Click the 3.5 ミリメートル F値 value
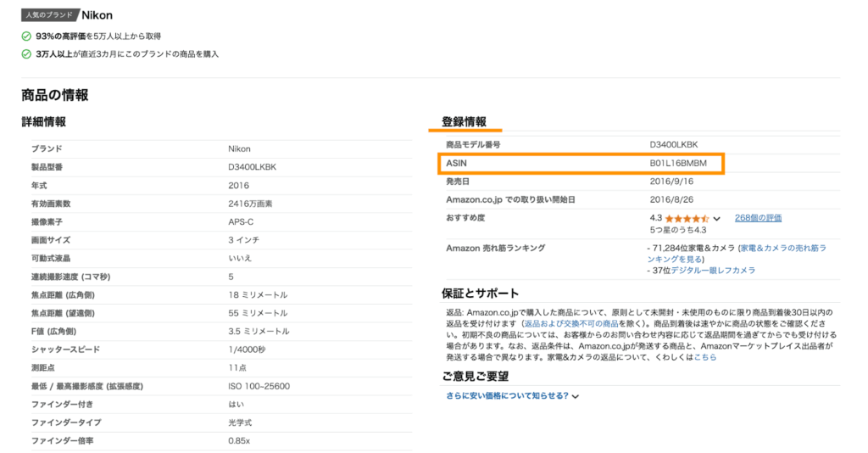The image size is (868, 453). point(259,332)
